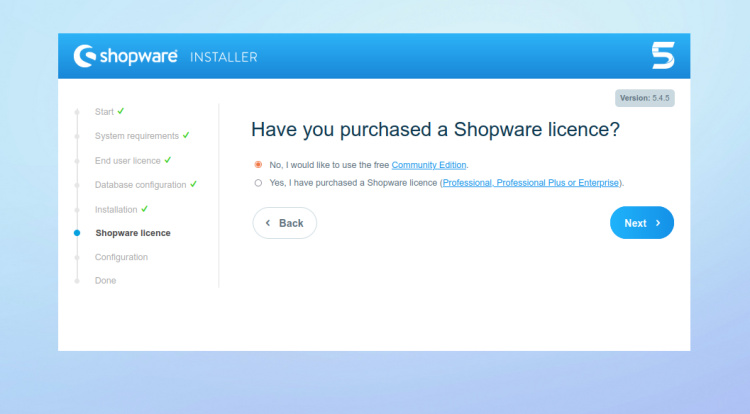Click the Done step in sidebar
750x414 pixels.
[105, 281]
